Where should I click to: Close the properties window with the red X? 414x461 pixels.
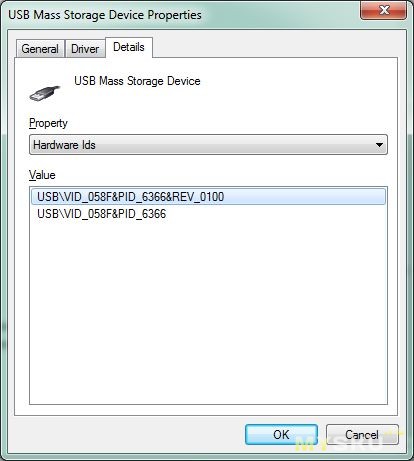point(383,10)
